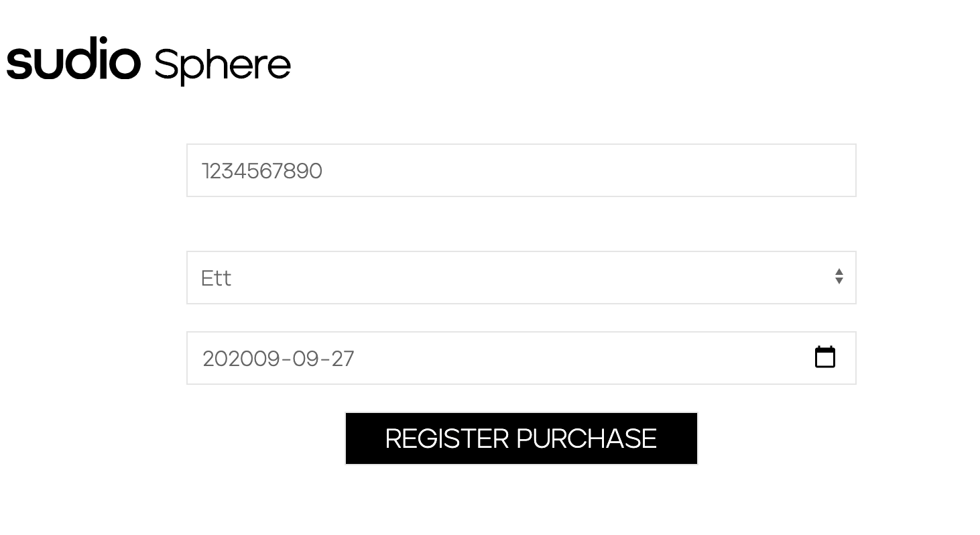980x535 pixels.
Task: Click the REGISTER PURCHASE button
Action: click(x=521, y=438)
